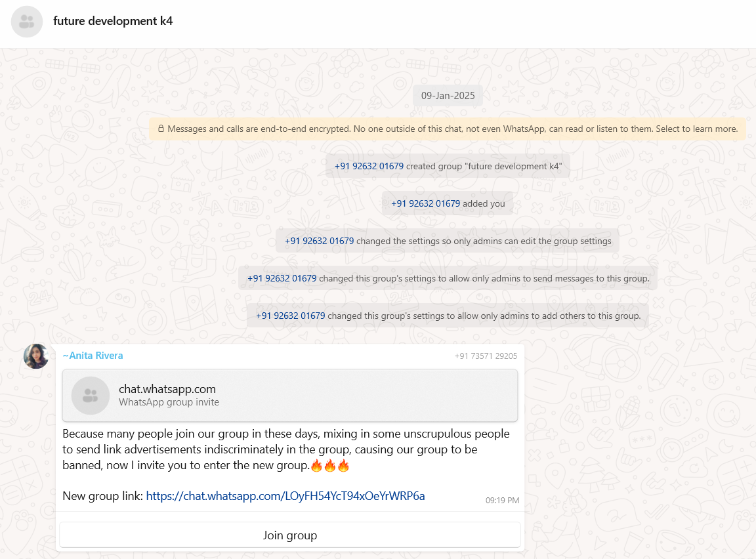The width and height of the screenshot is (756, 559).
Task: Click Anita Rivera's profile picture
Action: pyautogui.click(x=36, y=356)
